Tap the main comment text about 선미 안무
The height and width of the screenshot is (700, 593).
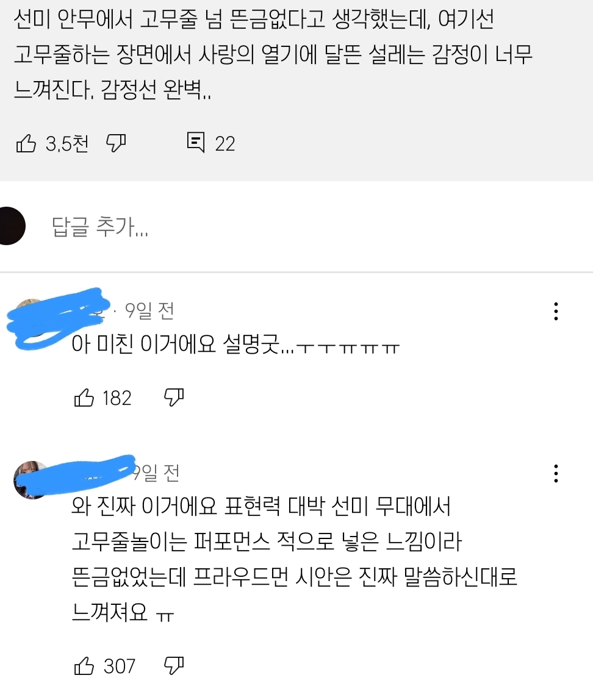273,54
